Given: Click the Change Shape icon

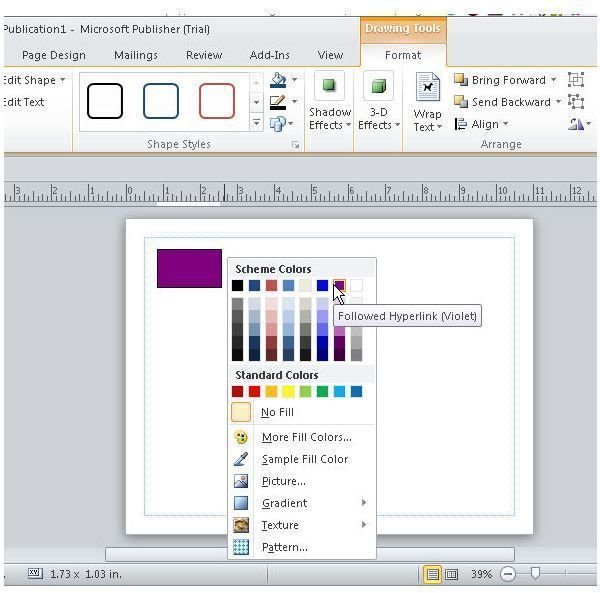Looking at the screenshot, I should point(278,124).
